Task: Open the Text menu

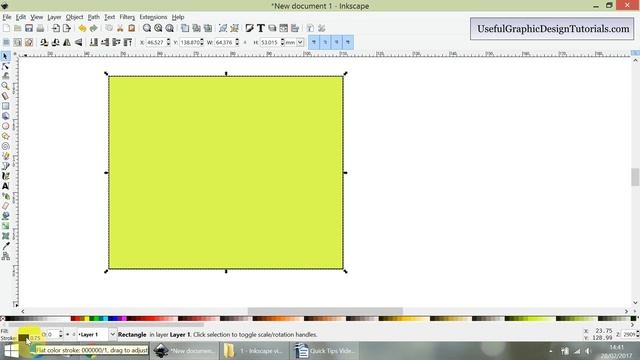Action: click(x=109, y=17)
